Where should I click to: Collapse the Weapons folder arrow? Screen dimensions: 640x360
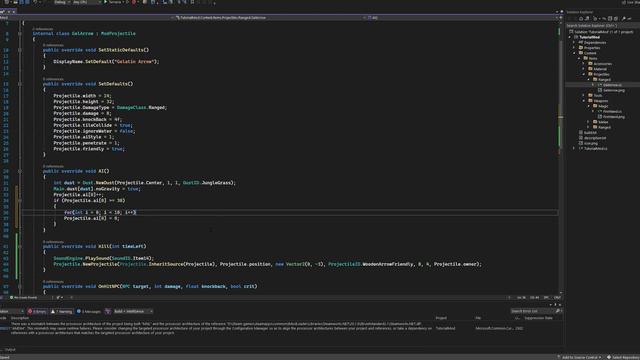(x=584, y=101)
